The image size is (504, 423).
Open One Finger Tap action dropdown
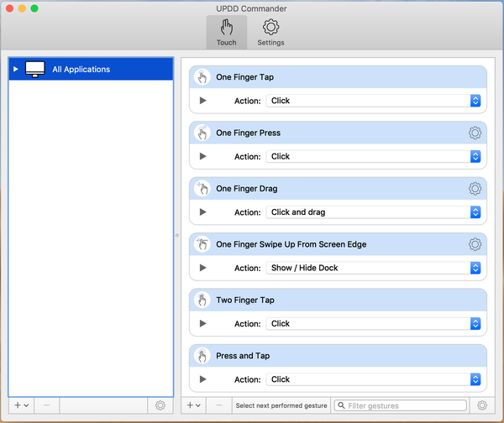(373, 101)
